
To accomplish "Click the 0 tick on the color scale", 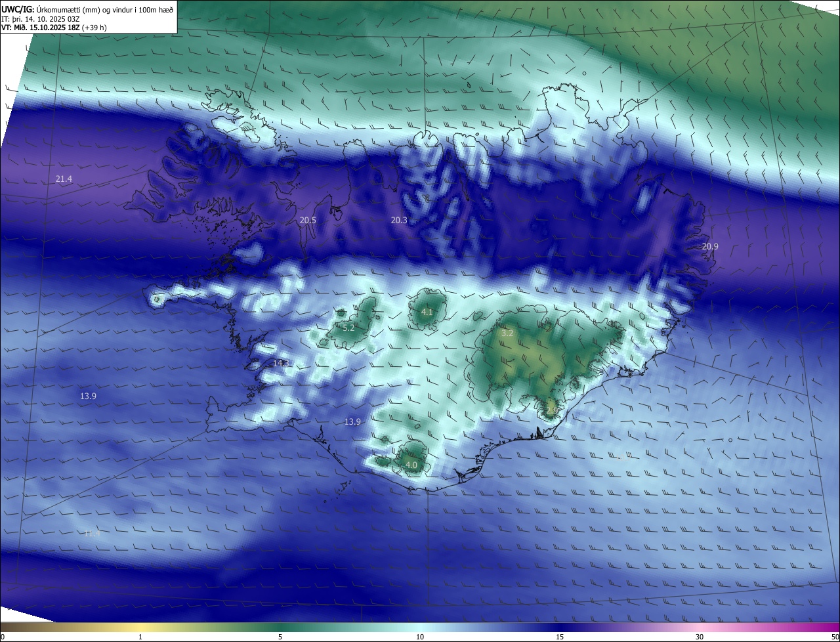I will tap(3, 637).
